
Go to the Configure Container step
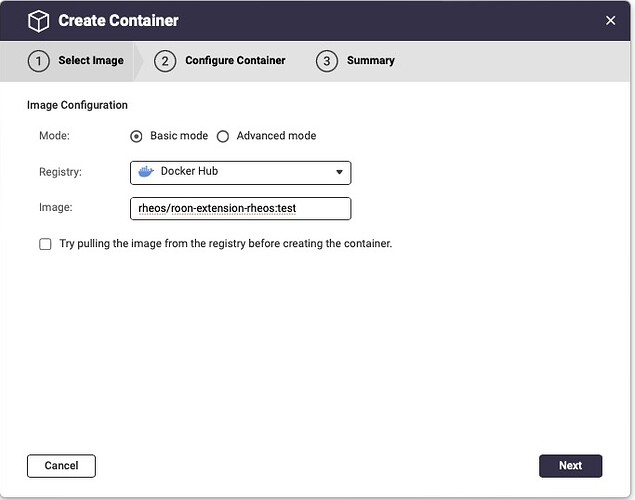pyautogui.click(x=219, y=61)
